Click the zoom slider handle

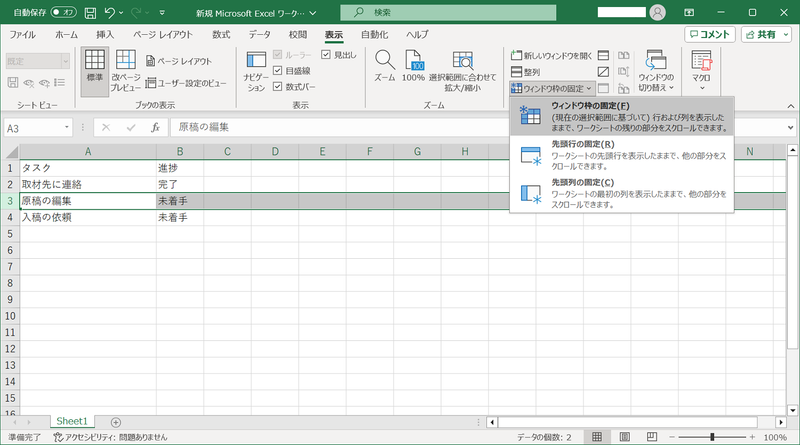(x=712, y=437)
